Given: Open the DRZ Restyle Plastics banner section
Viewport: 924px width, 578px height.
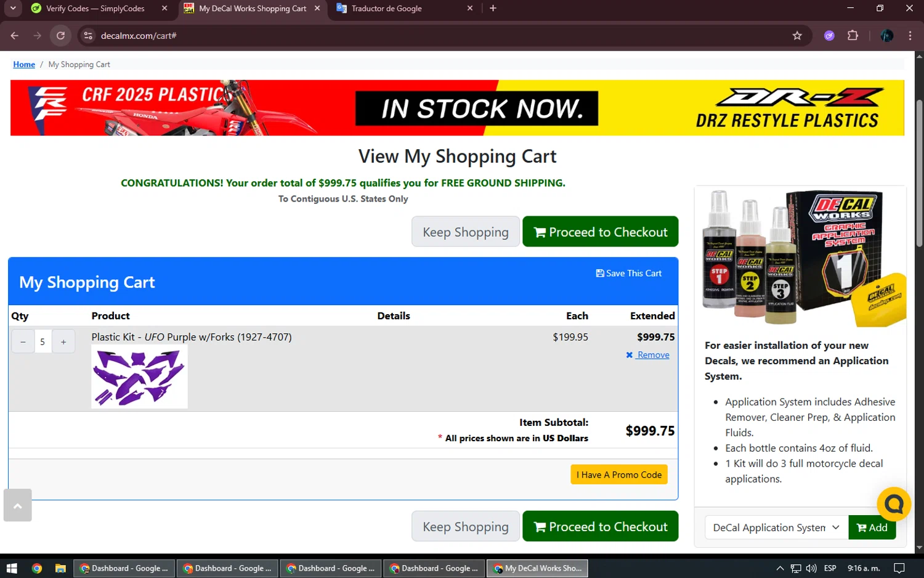Looking at the screenshot, I should click(787, 108).
